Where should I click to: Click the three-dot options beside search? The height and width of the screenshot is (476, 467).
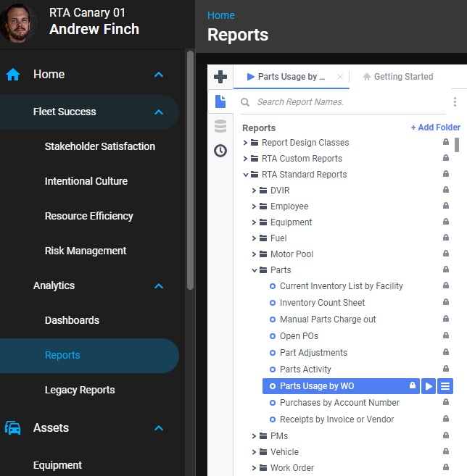[455, 102]
